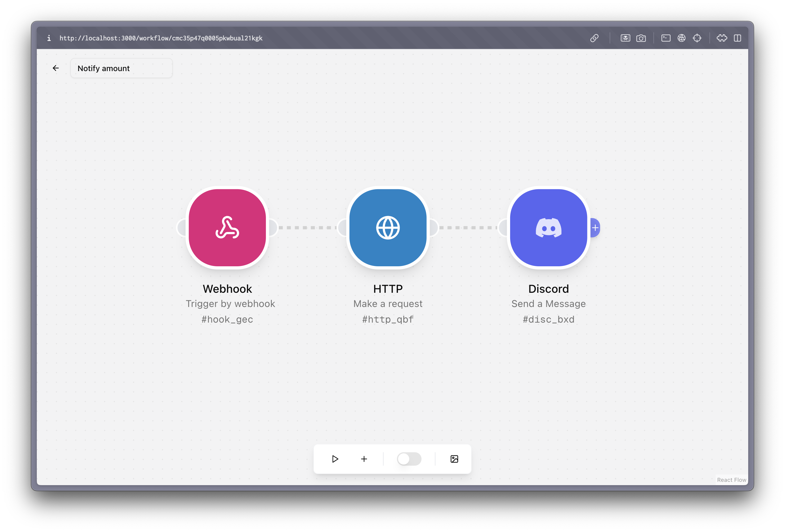Click the Webhook output handle

(273, 228)
